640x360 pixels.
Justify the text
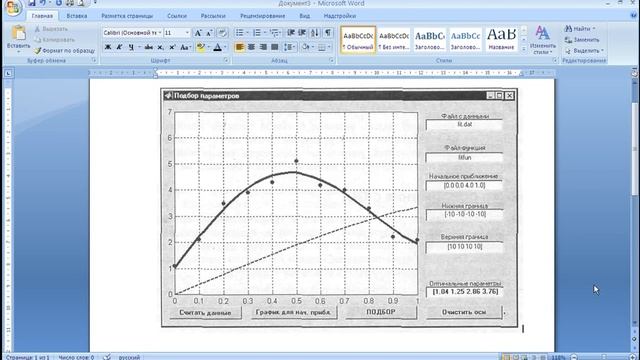click(x=275, y=47)
